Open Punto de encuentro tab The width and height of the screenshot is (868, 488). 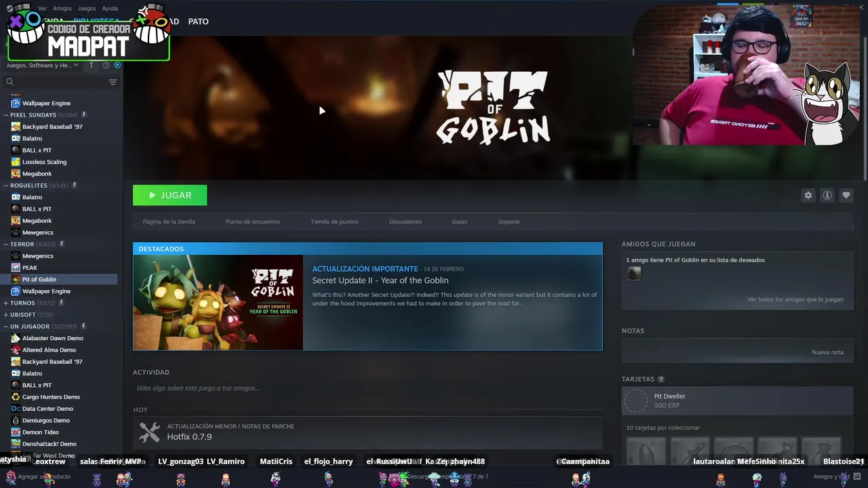pyautogui.click(x=252, y=222)
